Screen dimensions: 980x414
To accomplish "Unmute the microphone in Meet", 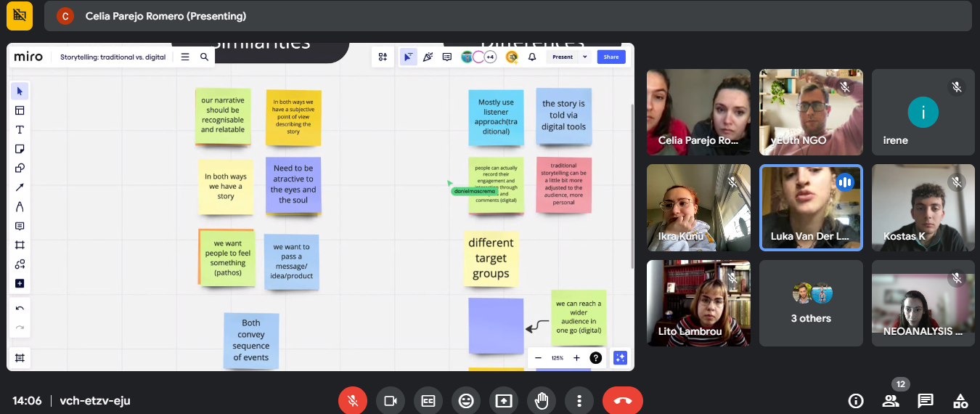I will coord(353,400).
